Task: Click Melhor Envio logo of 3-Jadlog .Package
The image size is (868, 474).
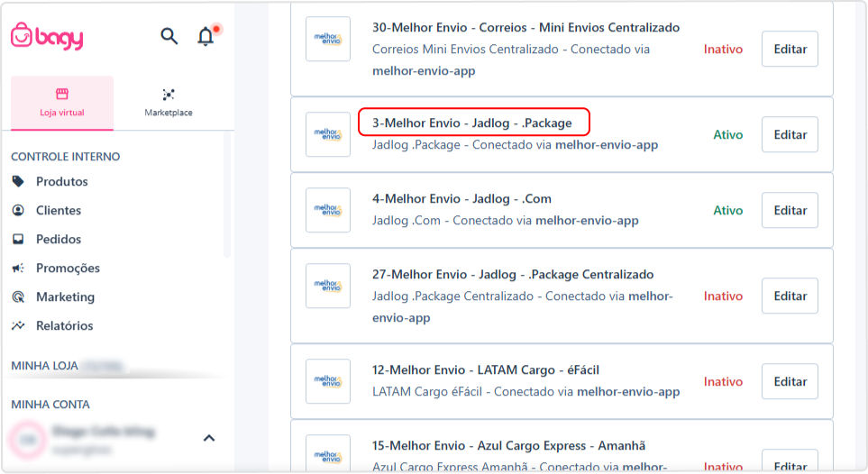Action: pos(328,134)
